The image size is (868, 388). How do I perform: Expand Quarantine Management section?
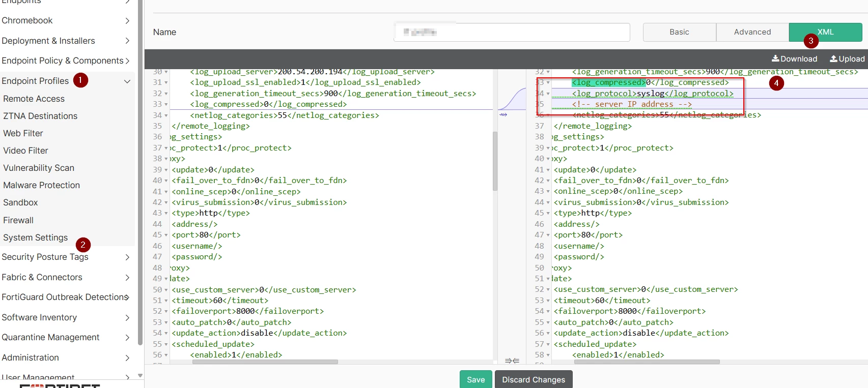[x=127, y=338]
